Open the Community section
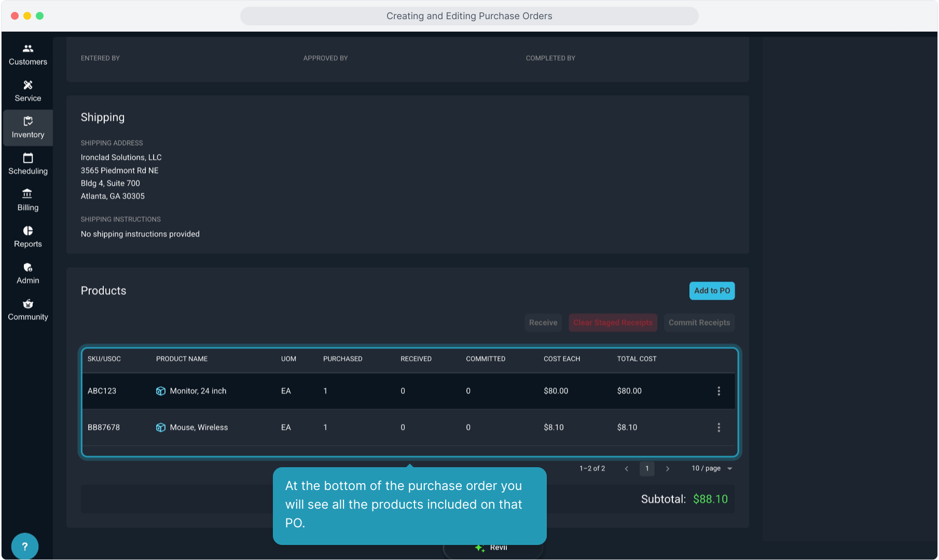Image resolution: width=939 pixels, height=560 pixels. point(28,310)
